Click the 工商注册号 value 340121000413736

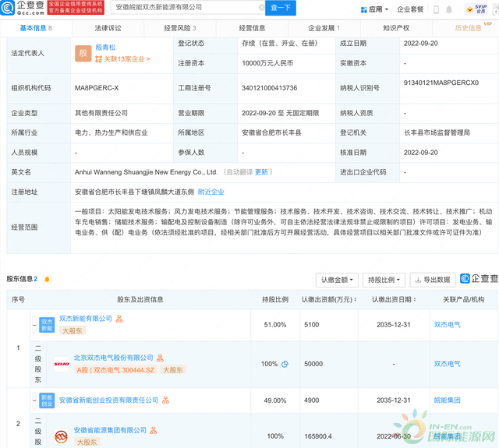pos(269,88)
